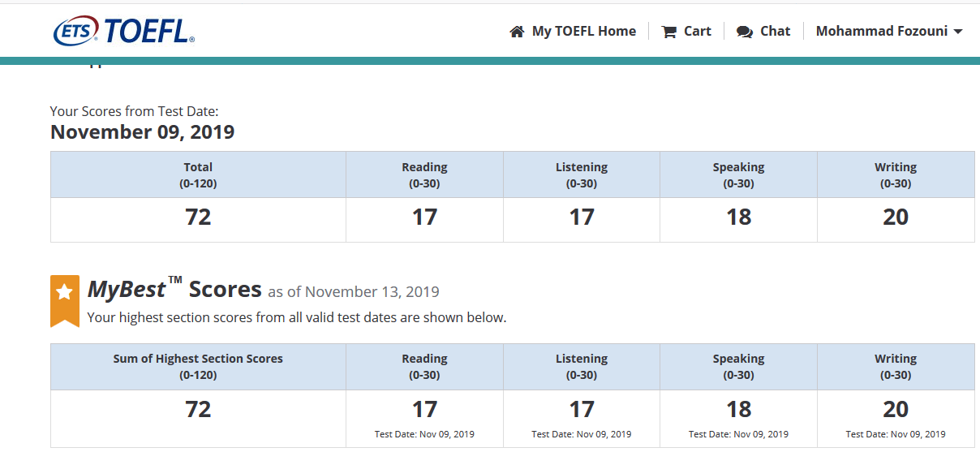This screenshot has height=452, width=980.
Task: Click the Writing score 20 in MyBest table
Action: pos(896,409)
